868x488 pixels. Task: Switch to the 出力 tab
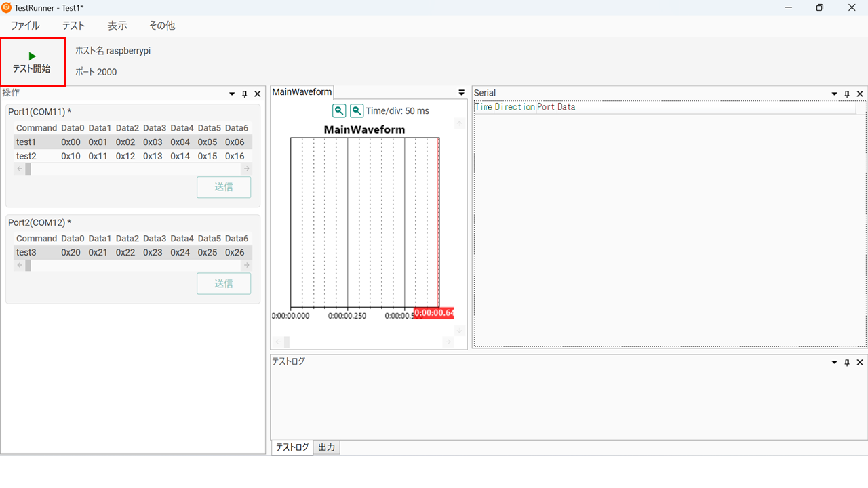326,447
